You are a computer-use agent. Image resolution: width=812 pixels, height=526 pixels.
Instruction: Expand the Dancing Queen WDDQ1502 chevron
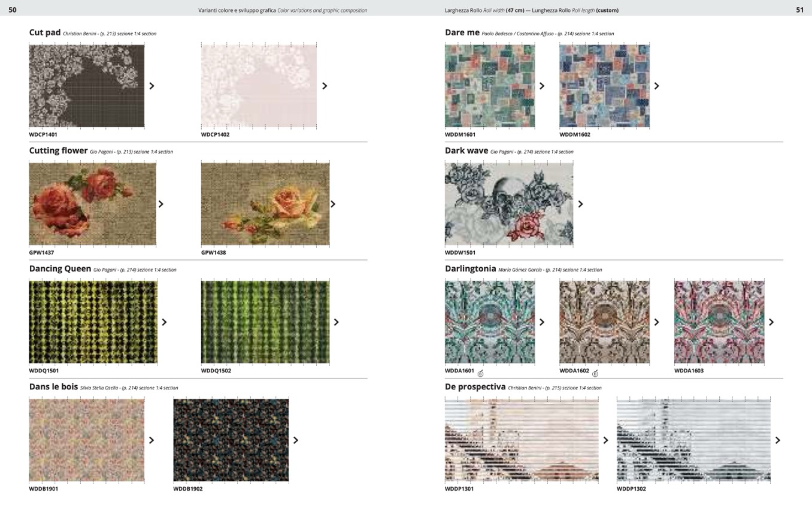pyautogui.click(x=337, y=322)
